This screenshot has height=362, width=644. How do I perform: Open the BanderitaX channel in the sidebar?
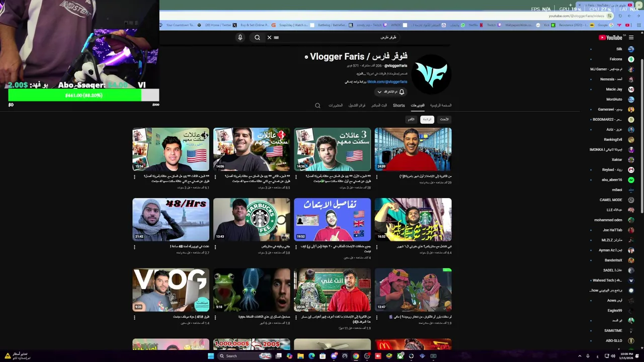(614, 260)
